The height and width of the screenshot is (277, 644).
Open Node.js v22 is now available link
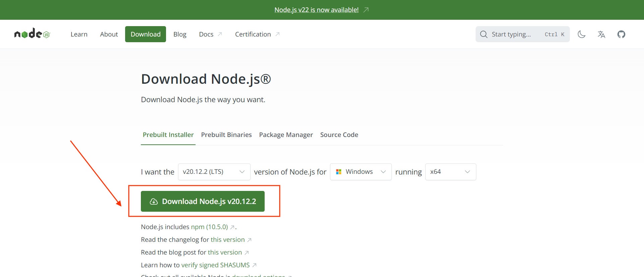pos(316,10)
